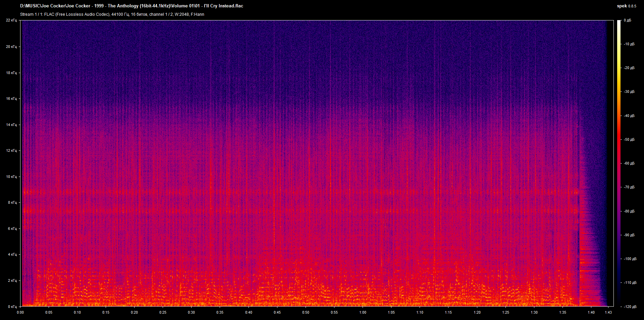Viewport: 644px width, 320px height.
Task: Click the 2 kHz frequency axis label
Action: (x=12, y=280)
